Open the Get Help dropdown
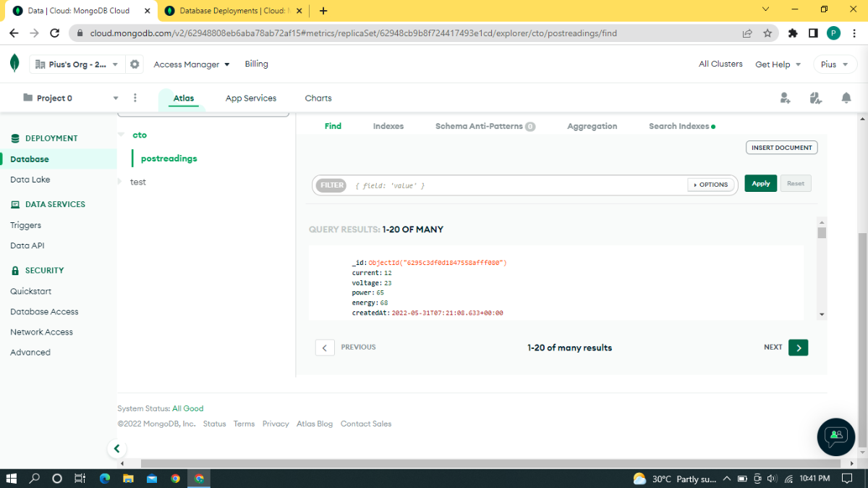The width and height of the screenshot is (868, 488). tap(778, 64)
